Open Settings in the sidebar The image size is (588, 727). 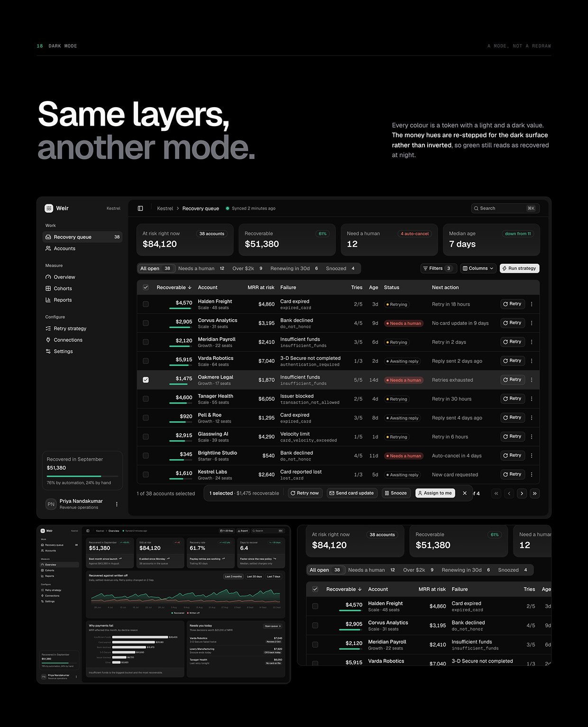(83, 351)
